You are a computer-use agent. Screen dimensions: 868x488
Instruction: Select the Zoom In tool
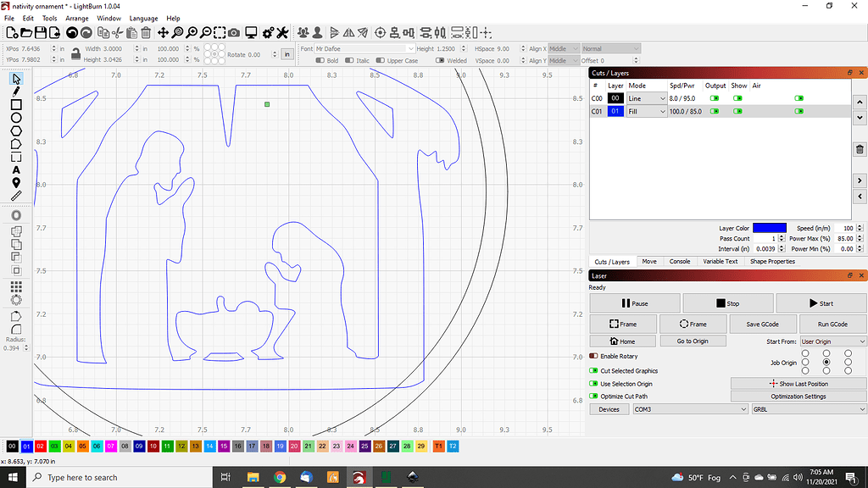click(192, 32)
